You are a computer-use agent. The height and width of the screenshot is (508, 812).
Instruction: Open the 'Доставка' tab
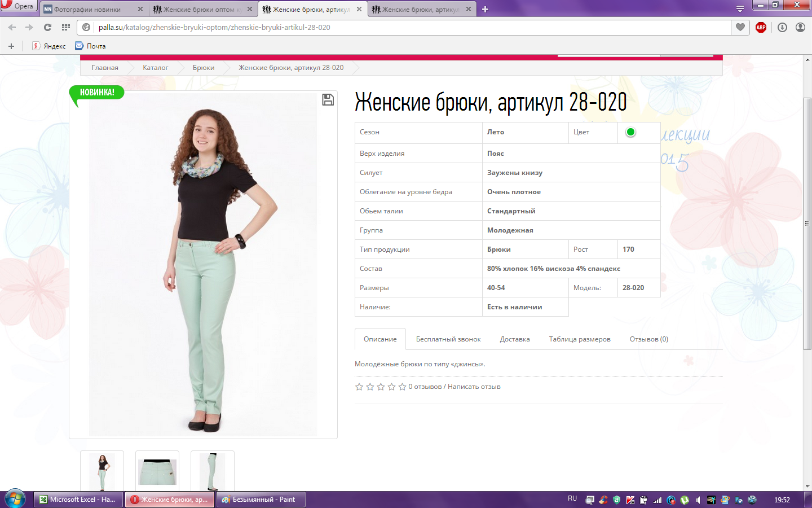click(515, 339)
